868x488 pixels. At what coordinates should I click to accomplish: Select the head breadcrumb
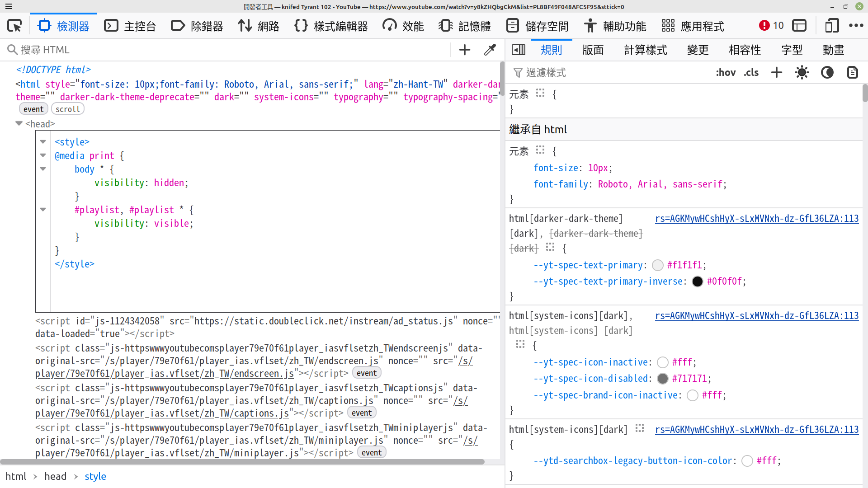(x=55, y=476)
